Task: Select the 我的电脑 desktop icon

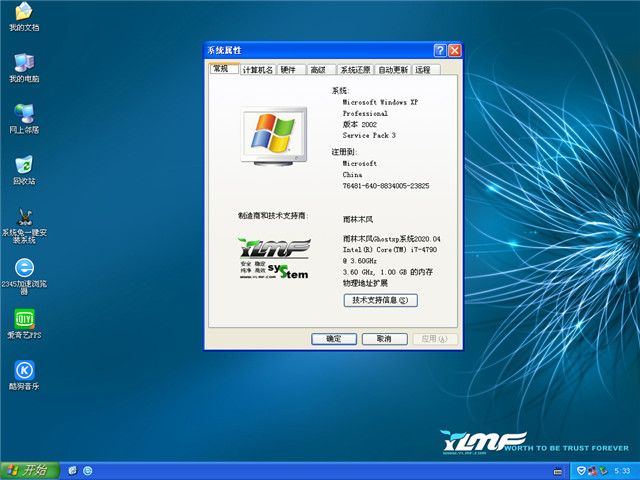Action: [x=24, y=68]
